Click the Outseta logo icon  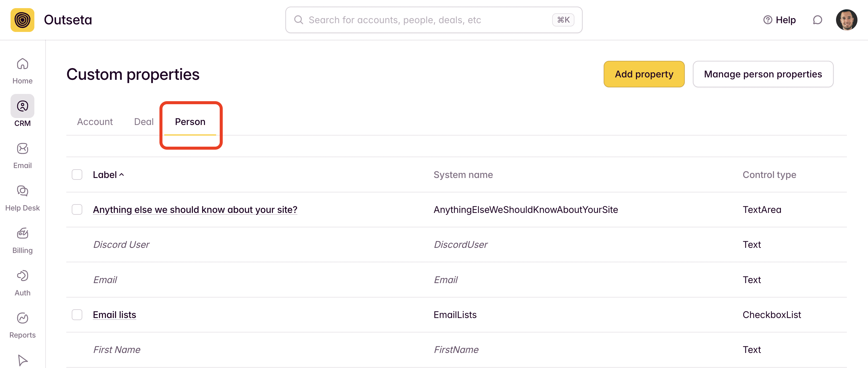[x=22, y=20]
